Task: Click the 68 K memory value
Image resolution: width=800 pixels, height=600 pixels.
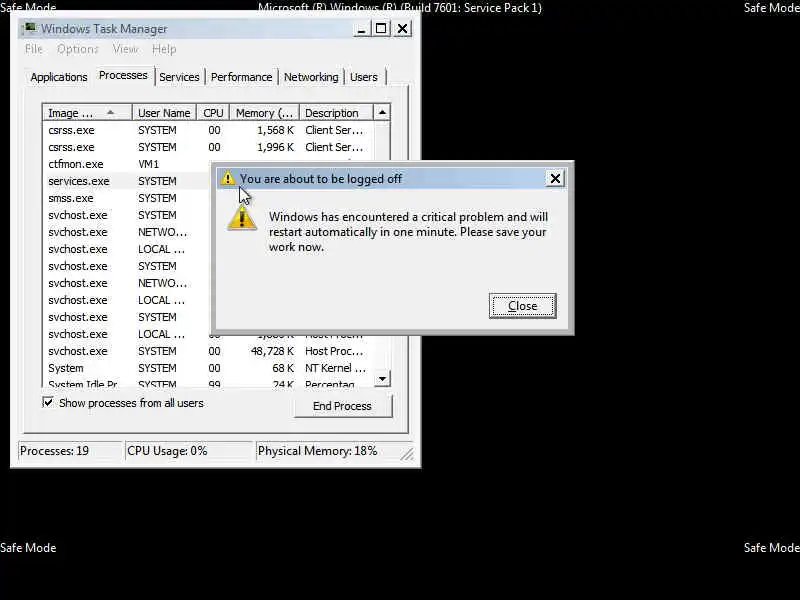Action: click(x=283, y=368)
